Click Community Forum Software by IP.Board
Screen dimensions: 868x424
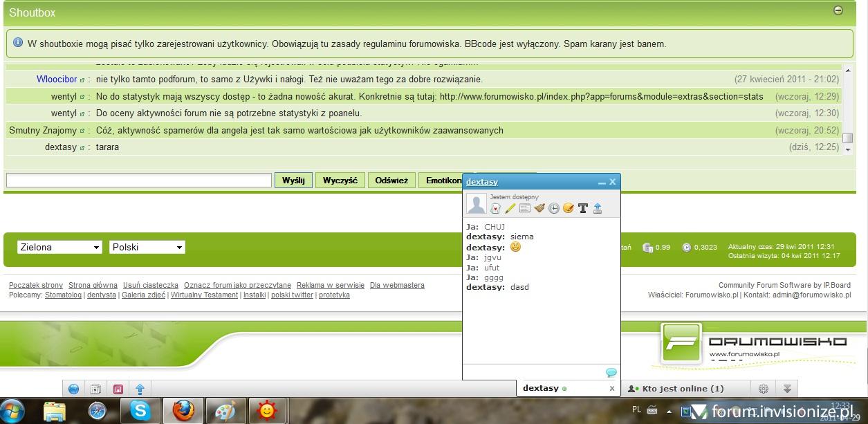point(784,285)
